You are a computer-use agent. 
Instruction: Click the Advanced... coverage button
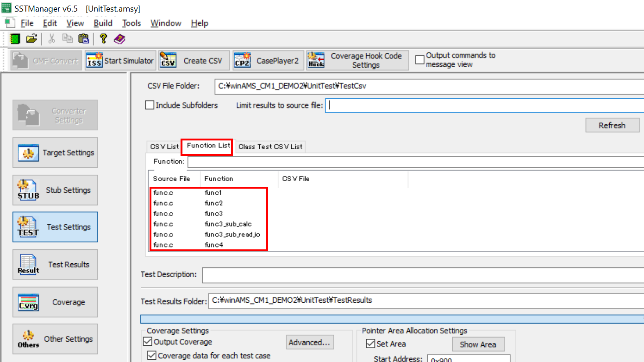[310, 343]
